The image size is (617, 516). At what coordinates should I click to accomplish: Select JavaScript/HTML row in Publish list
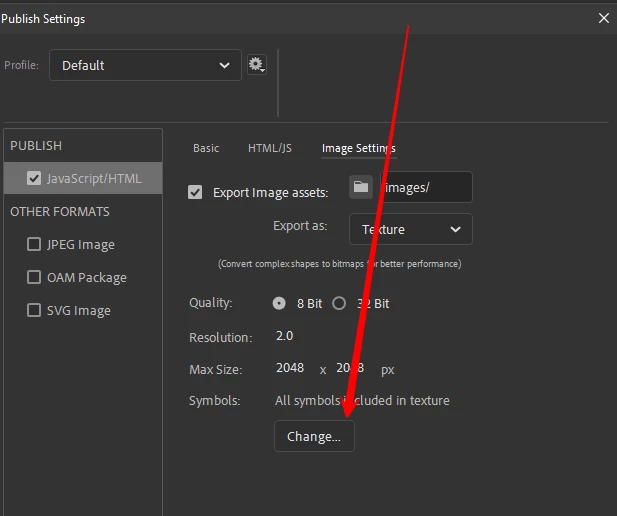(x=83, y=178)
